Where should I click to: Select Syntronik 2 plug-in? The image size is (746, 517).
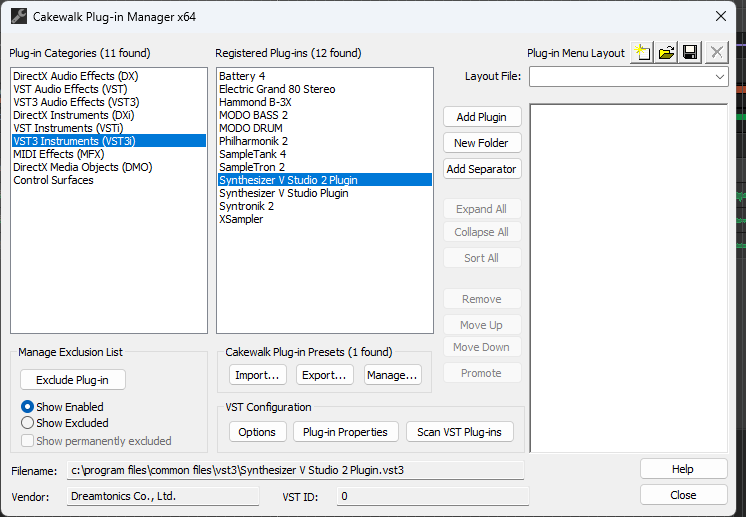[325, 206]
